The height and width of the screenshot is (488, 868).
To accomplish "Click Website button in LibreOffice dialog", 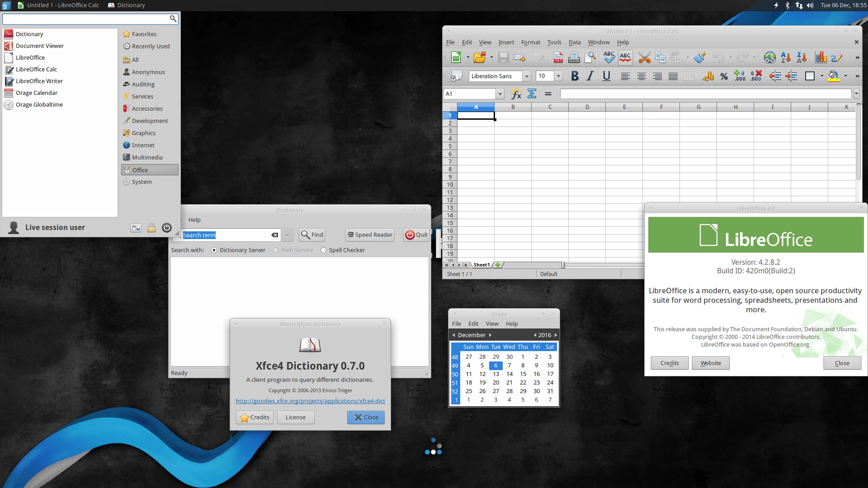I will [711, 363].
